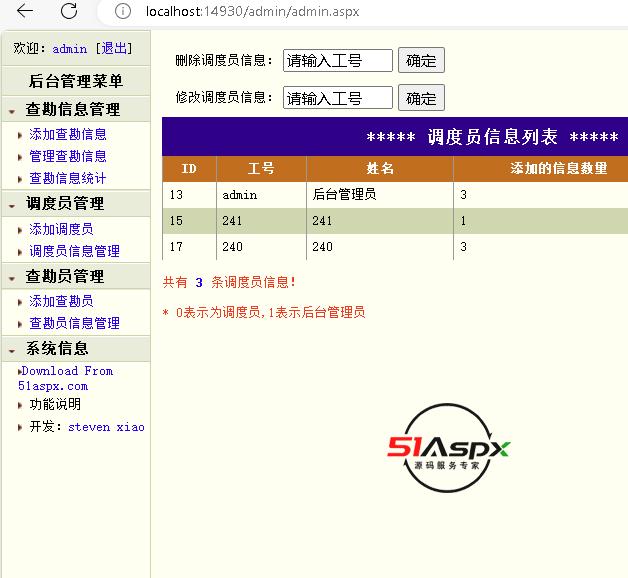Open 调度员信息管理 menu item

click(x=74, y=251)
